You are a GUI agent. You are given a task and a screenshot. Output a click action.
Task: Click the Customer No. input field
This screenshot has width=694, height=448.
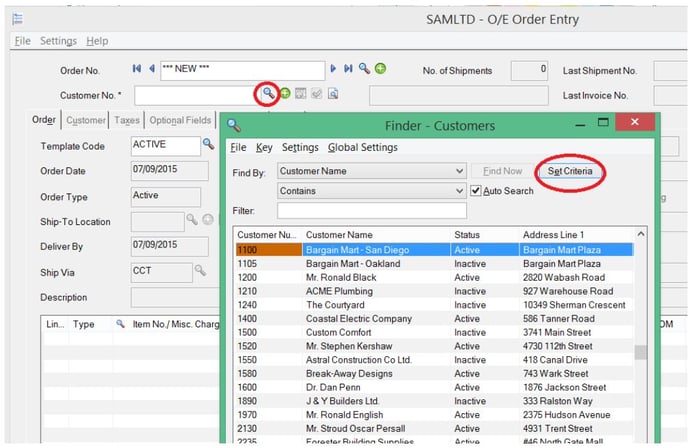tap(197, 95)
